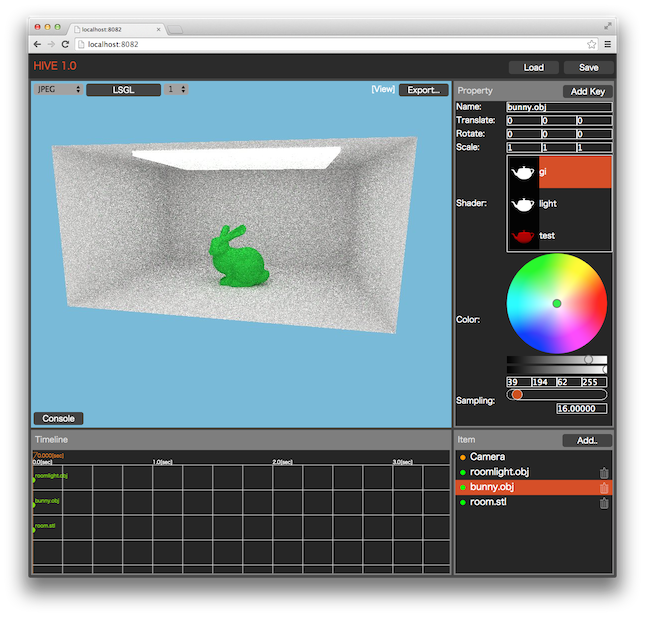Reload the localhost page

click(x=65, y=44)
